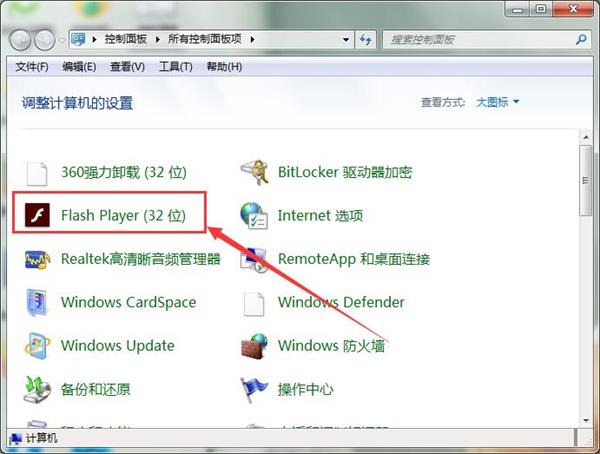Expand the arrow before 控制面板 breadcrumb
The height and width of the screenshot is (454, 600).
(94, 39)
